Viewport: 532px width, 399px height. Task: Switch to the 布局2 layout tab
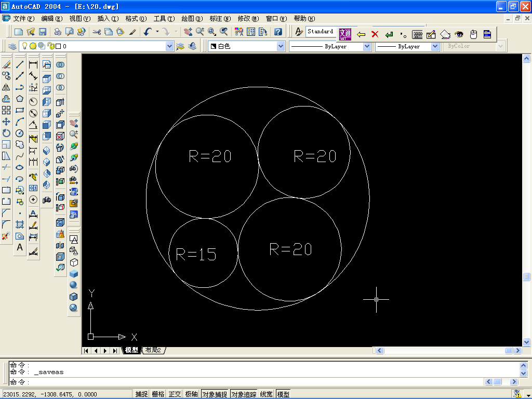click(153, 350)
